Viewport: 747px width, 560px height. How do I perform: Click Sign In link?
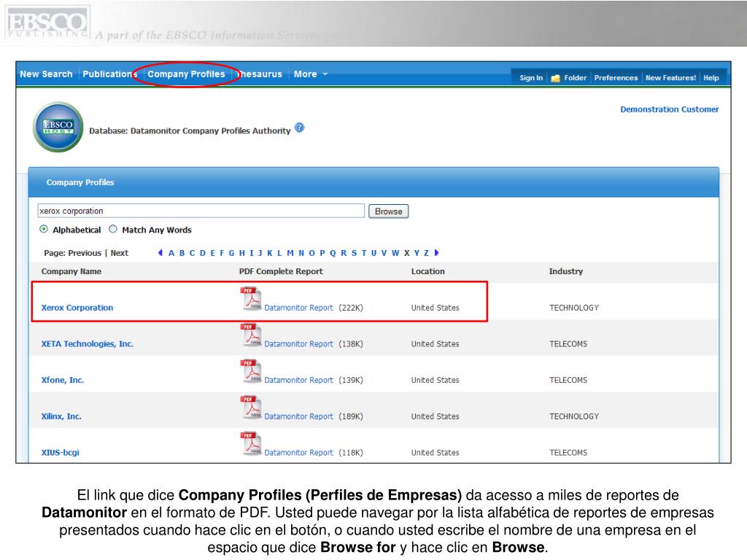point(531,77)
